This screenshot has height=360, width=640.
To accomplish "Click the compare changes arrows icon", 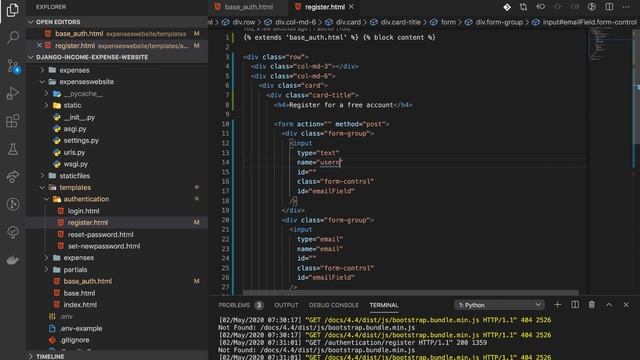I will [523, 7].
